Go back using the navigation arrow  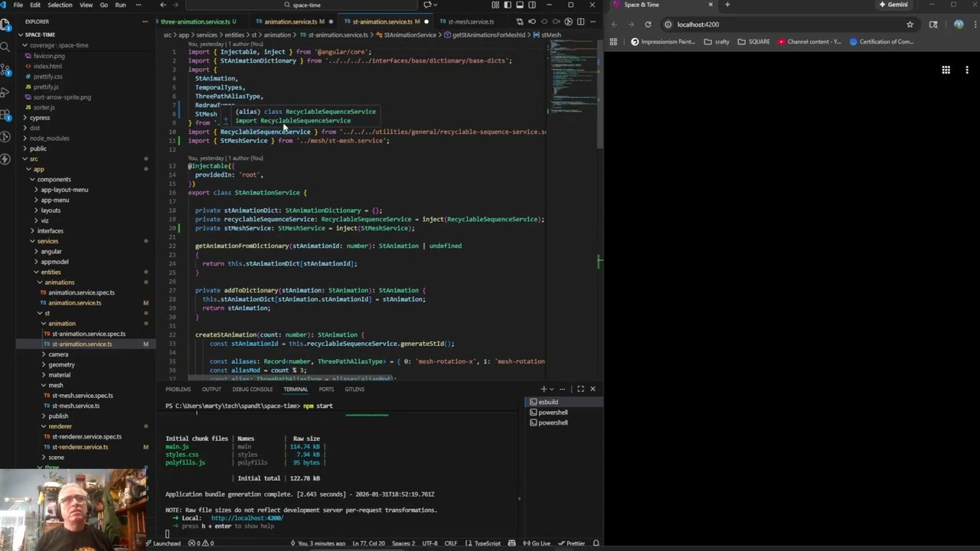click(x=163, y=5)
